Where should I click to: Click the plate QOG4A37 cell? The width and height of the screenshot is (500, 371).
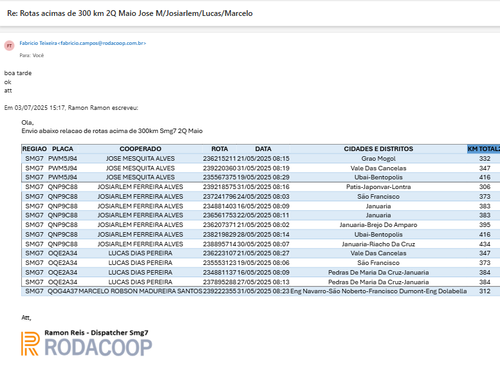(x=63, y=291)
